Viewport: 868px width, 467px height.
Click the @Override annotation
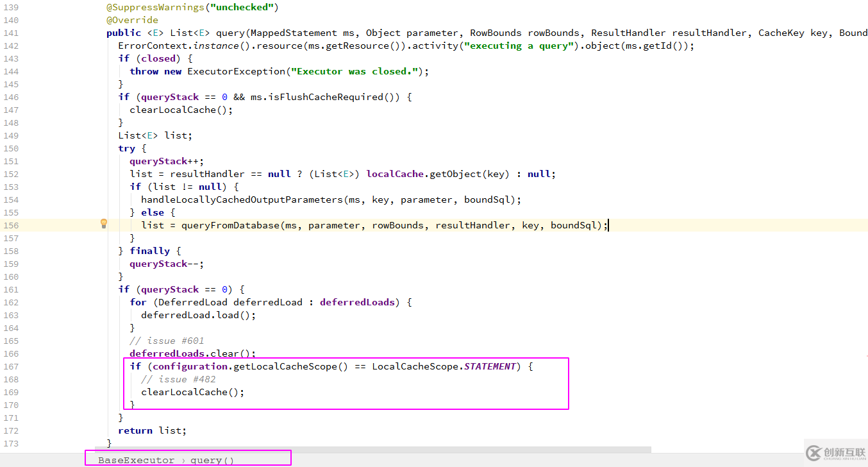132,20
